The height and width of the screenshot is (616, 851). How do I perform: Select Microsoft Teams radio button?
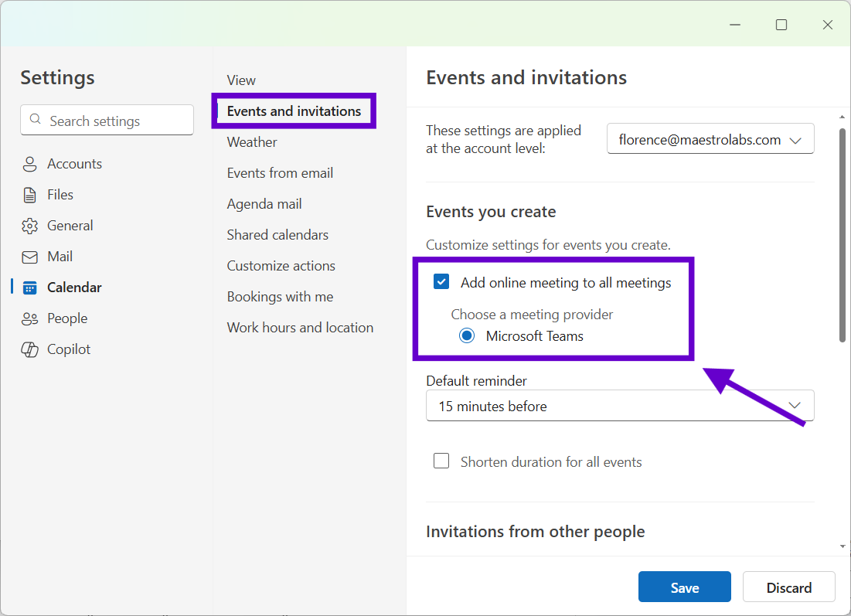[467, 336]
